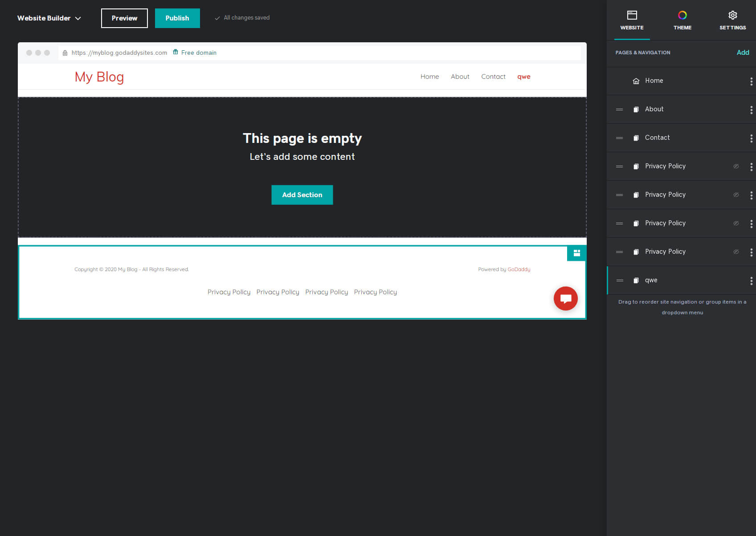Select Contact in the site navigation menu
This screenshot has width=756, height=536.
coord(493,77)
